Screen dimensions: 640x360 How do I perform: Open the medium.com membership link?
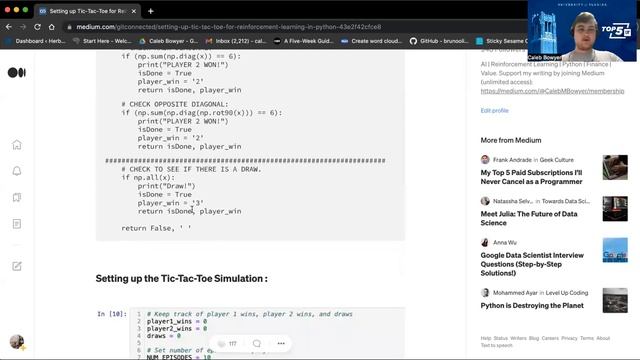tap(552, 91)
